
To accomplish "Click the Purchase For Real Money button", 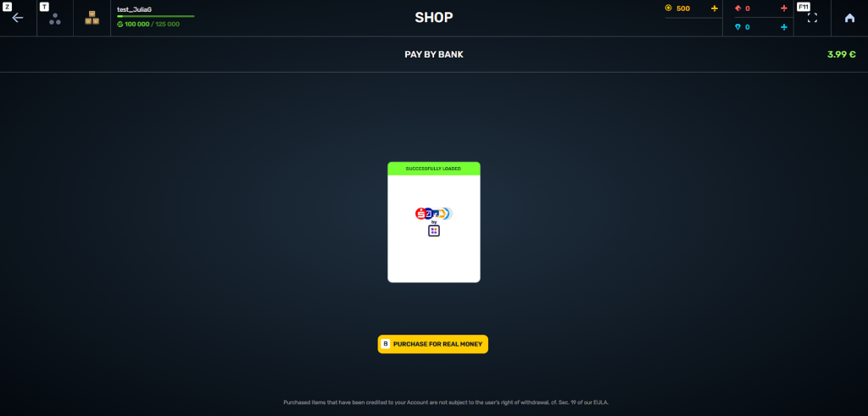I will click(433, 344).
